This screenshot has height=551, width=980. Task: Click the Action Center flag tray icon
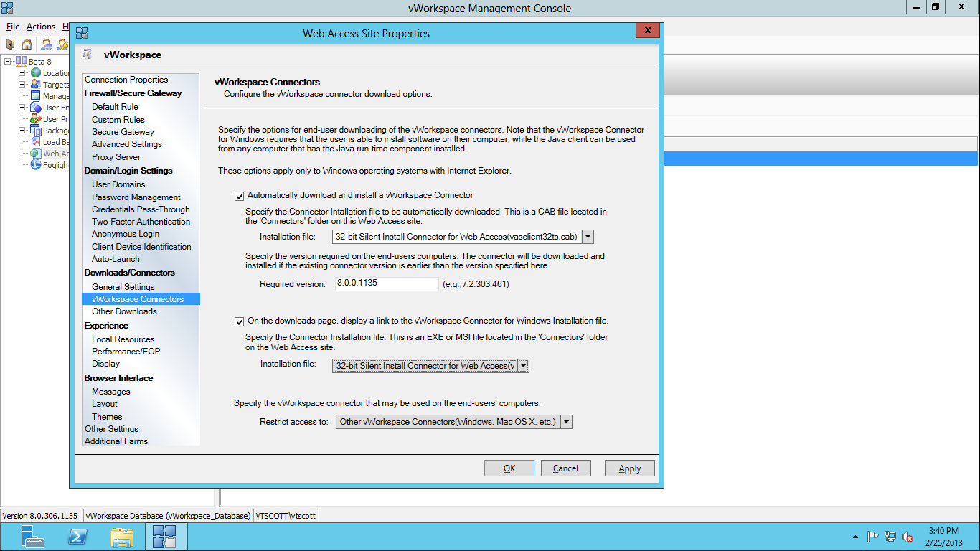(x=872, y=536)
